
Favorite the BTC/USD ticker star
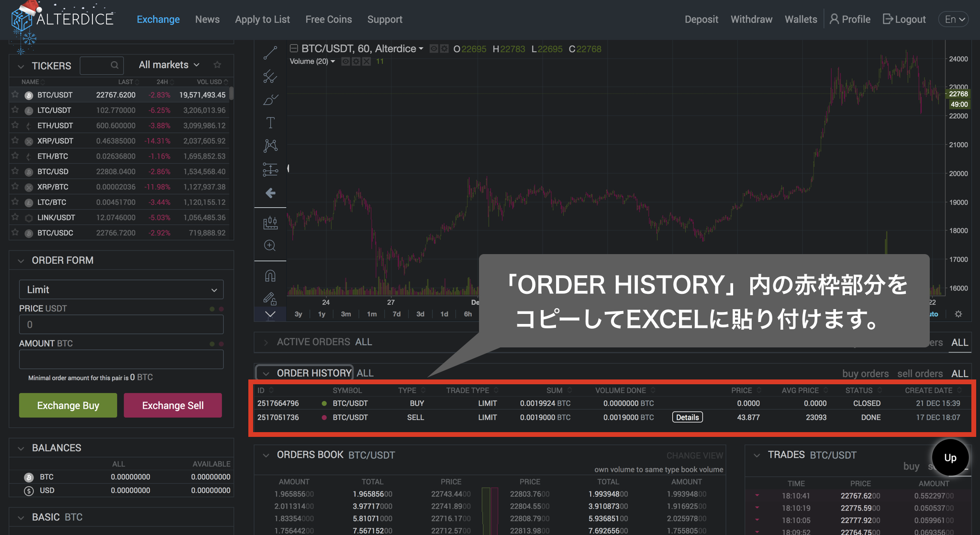point(15,171)
